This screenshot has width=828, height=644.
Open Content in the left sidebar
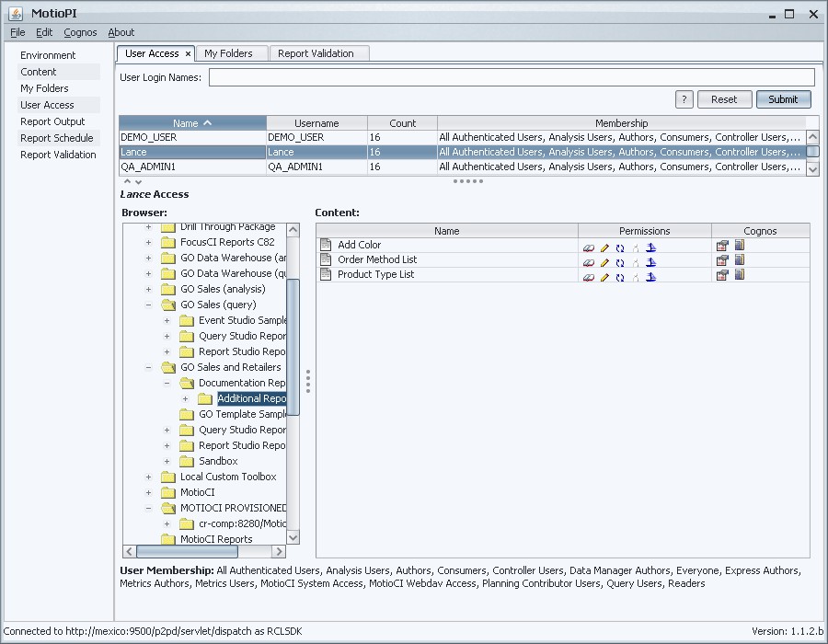38,72
